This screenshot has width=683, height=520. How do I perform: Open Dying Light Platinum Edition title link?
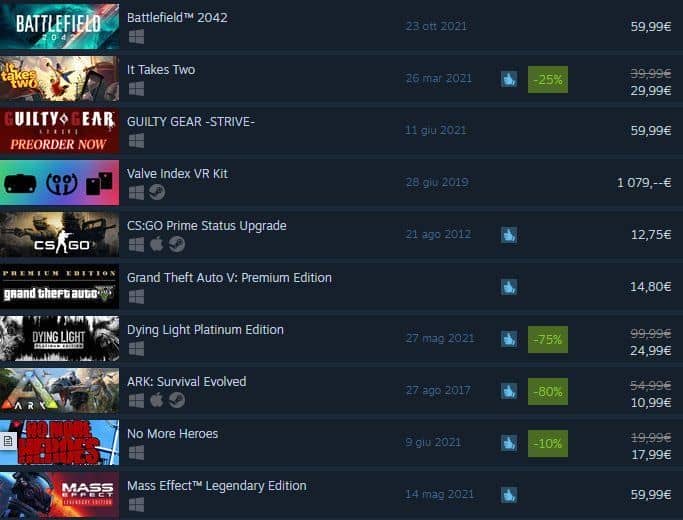pos(205,330)
